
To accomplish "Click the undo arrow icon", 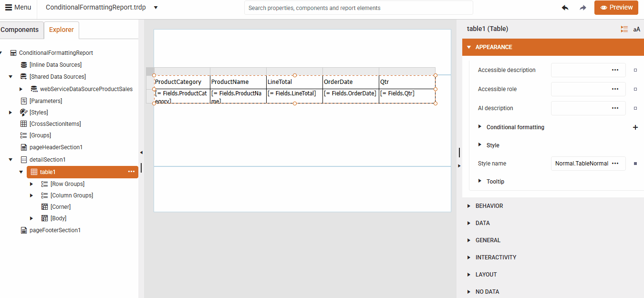I will click(x=565, y=7).
